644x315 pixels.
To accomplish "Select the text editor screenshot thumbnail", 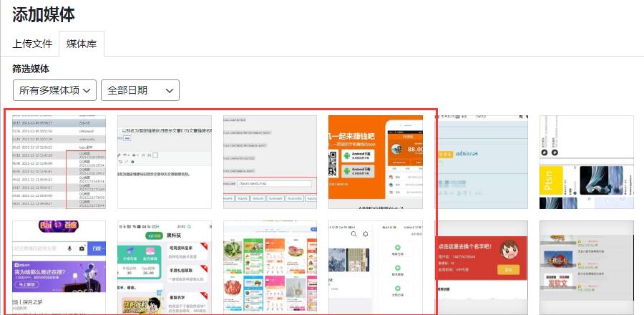I will pyautogui.click(x=165, y=163).
